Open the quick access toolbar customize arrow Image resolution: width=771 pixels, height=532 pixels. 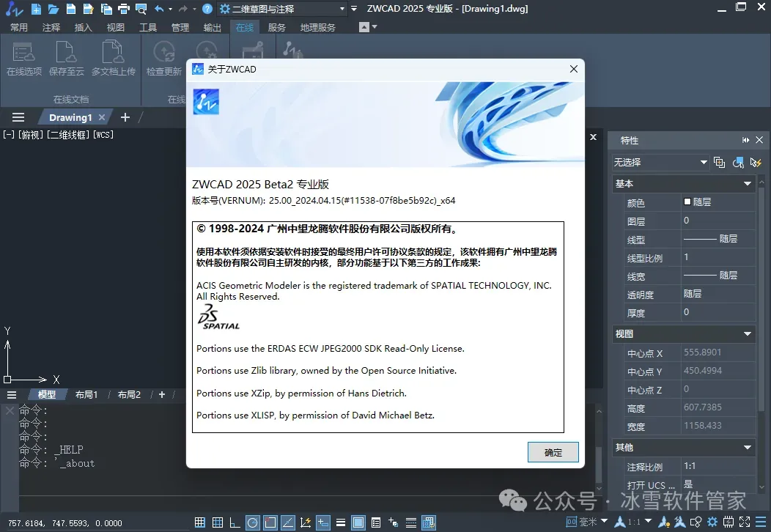click(354, 8)
